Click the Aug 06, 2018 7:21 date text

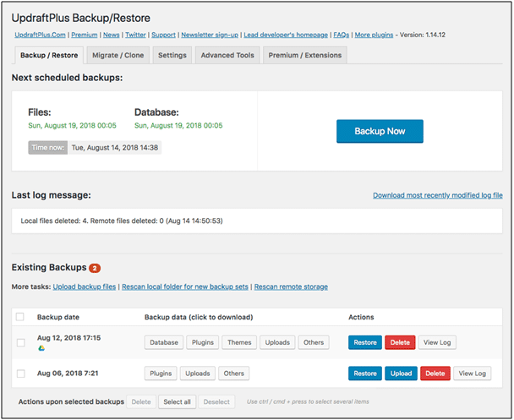[68, 374]
